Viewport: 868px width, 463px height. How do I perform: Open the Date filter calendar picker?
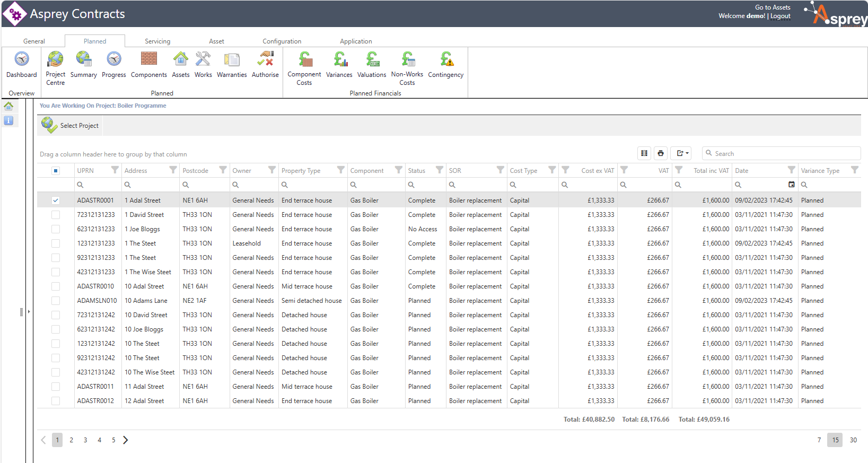click(x=791, y=185)
